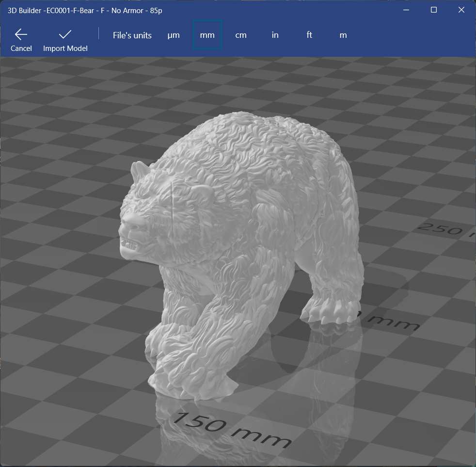Screen dimensions: 476x467
Task: Maximize the 3D Builder window
Action: (x=434, y=10)
